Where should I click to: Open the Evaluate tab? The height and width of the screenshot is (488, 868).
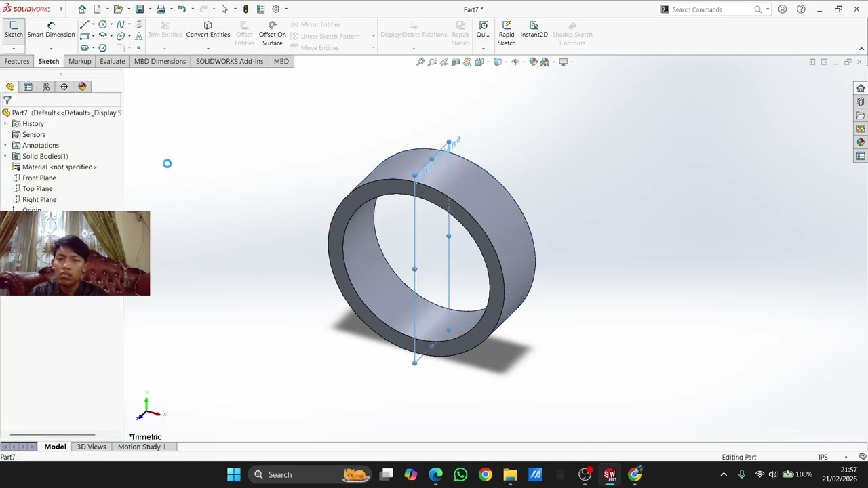(x=112, y=61)
